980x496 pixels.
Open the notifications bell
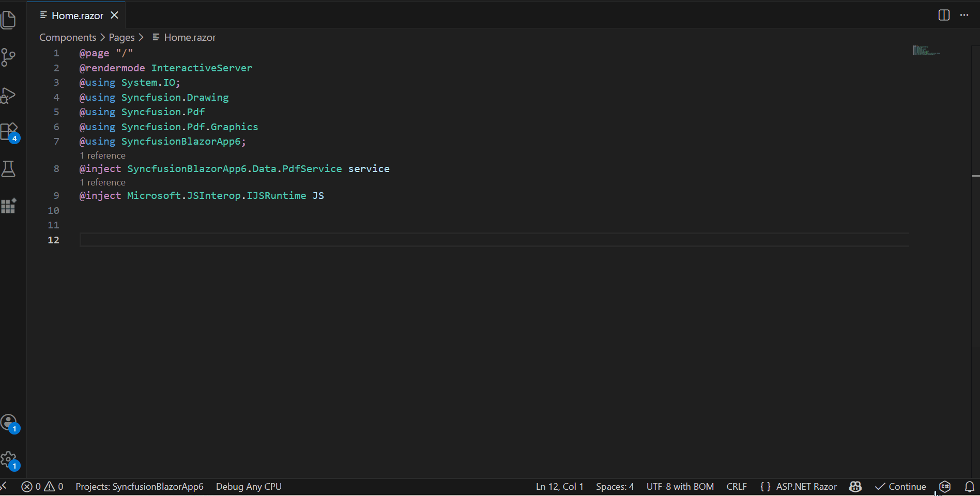[971, 486]
